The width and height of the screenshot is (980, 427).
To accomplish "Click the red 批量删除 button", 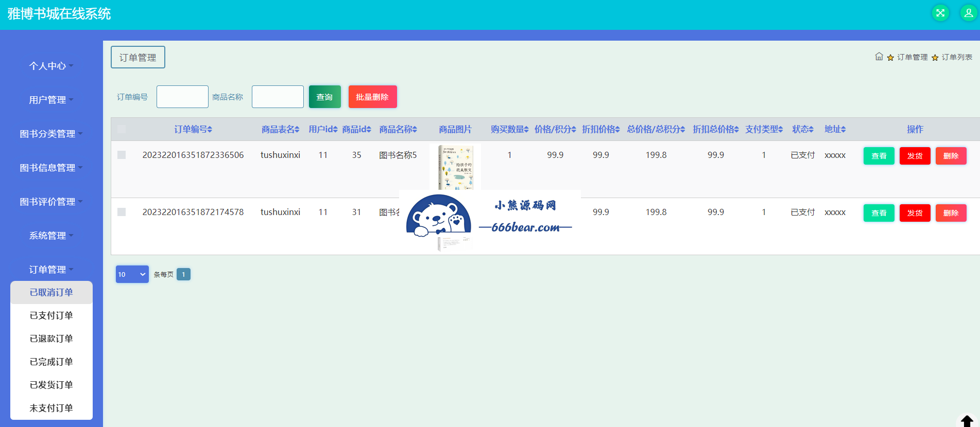I will (373, 97).
